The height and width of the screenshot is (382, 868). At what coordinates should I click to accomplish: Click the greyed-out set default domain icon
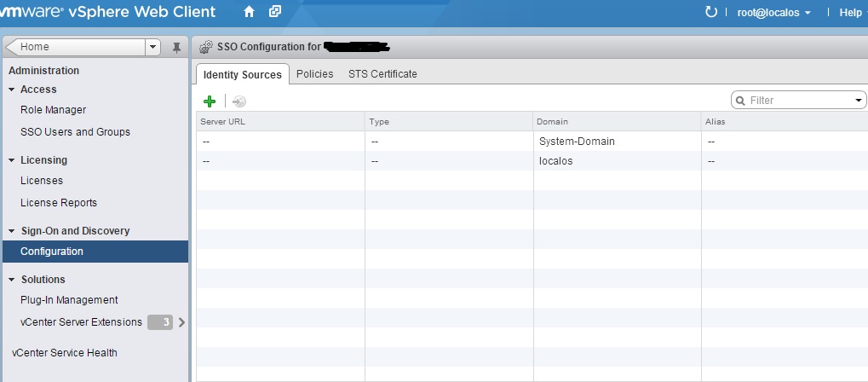coord(239,101)
